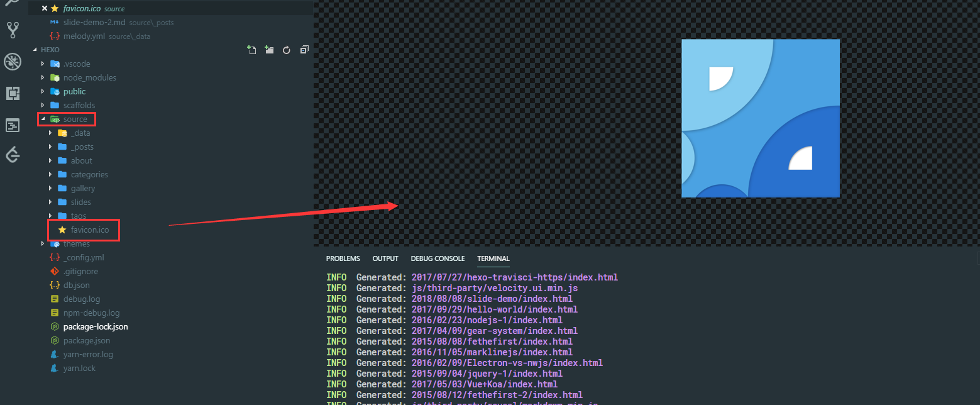Expand the about folder arrow

(50, 160)
